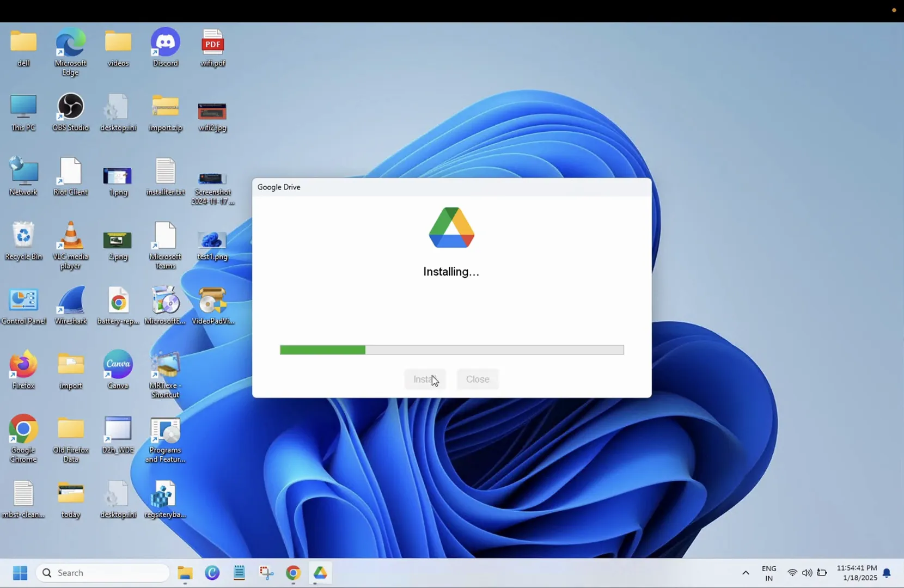Select the dell folder on the desktop
Image resolution: width=904 pixels, height=588 pixels.
tap(23, 48)
